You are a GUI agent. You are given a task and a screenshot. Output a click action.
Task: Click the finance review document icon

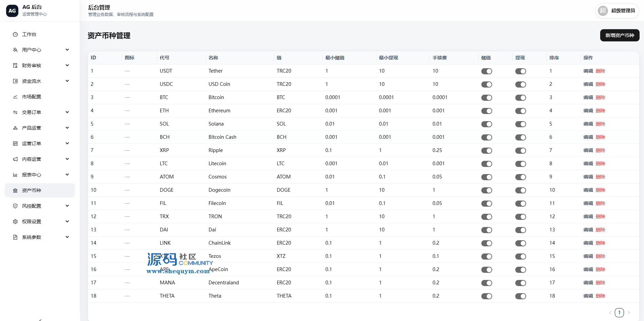[x=15, y=65]
